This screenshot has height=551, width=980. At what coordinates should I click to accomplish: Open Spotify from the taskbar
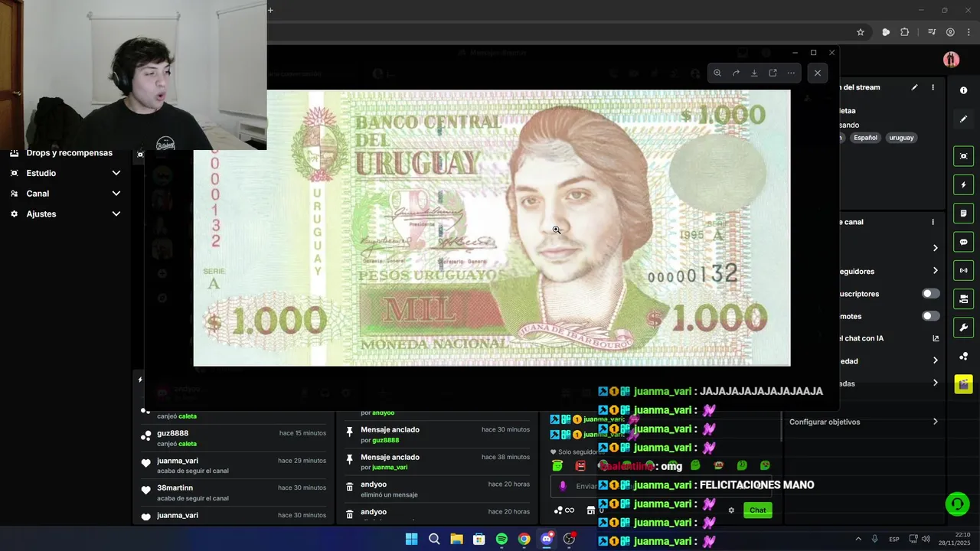[501, 539]
